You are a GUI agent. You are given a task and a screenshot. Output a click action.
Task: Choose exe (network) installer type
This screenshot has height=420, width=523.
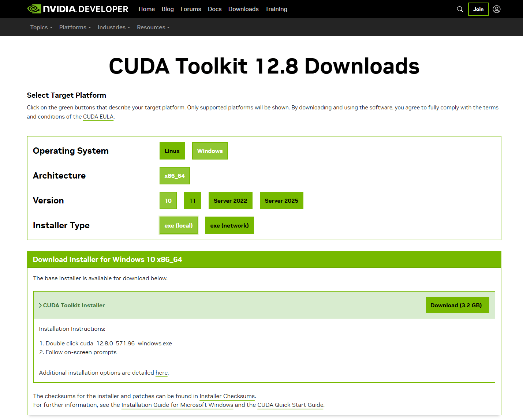point(229,225)
